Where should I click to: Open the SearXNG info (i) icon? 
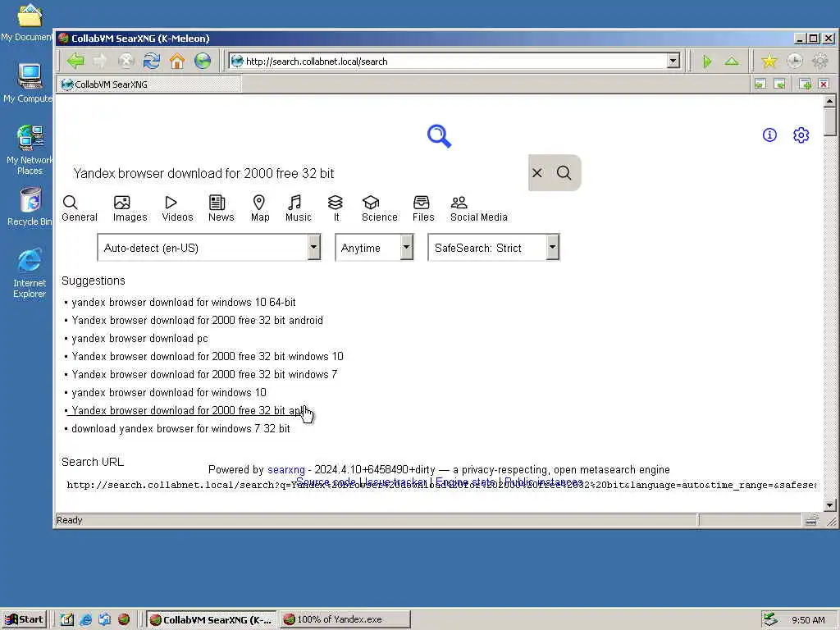tap(769, 135)
